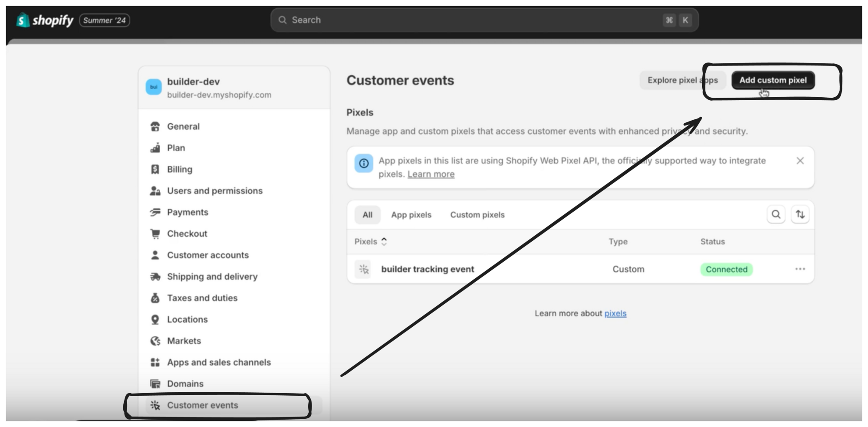Sort by the Pixels column header

[x=371, y=242]
